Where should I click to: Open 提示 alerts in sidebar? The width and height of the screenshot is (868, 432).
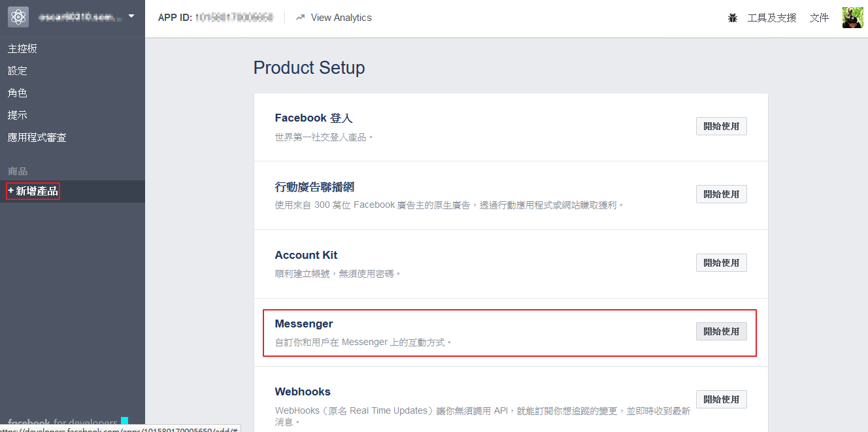(x=18, y=115)
